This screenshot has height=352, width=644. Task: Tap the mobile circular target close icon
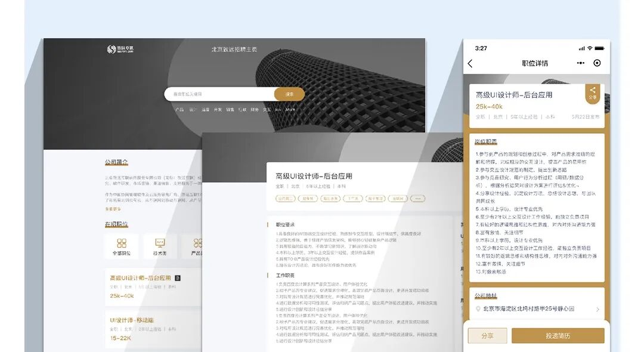coord(597,63)
